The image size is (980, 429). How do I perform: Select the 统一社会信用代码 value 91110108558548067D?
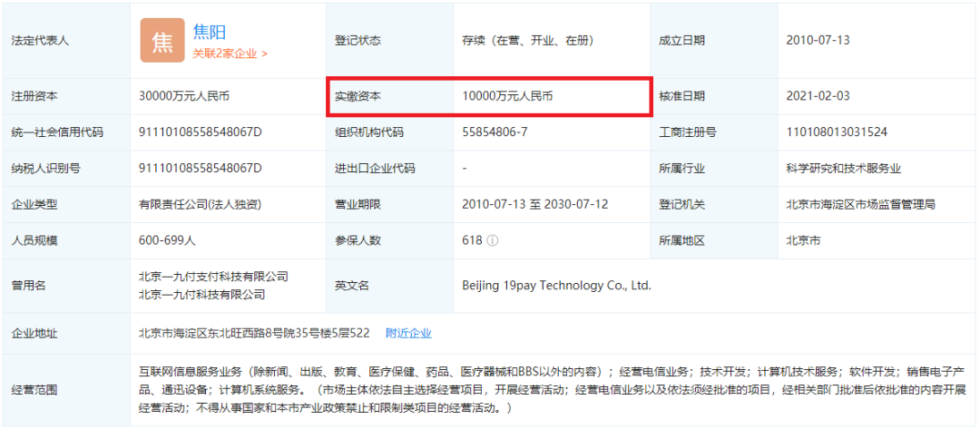200,132
